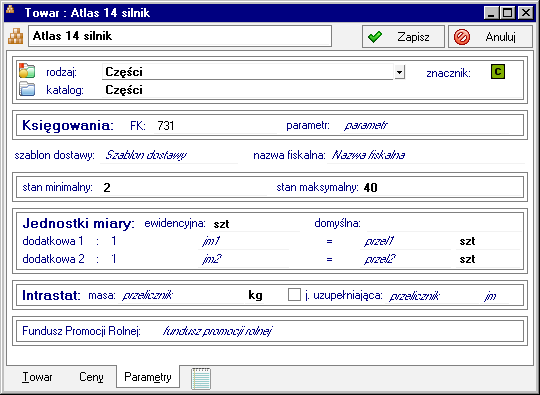The image size is (540, 395).
Task: Cancel with the Anuluj button
Action: [490, 37]
